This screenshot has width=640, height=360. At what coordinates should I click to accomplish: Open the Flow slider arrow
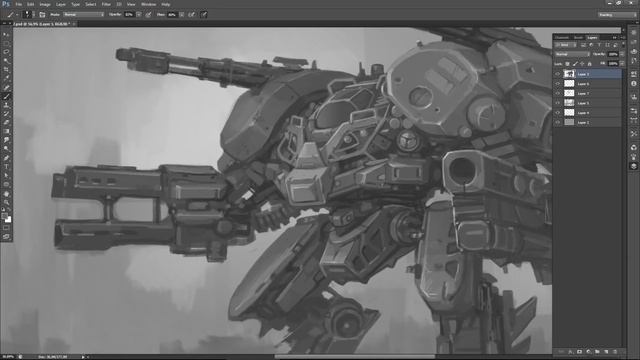coord(182,15)
